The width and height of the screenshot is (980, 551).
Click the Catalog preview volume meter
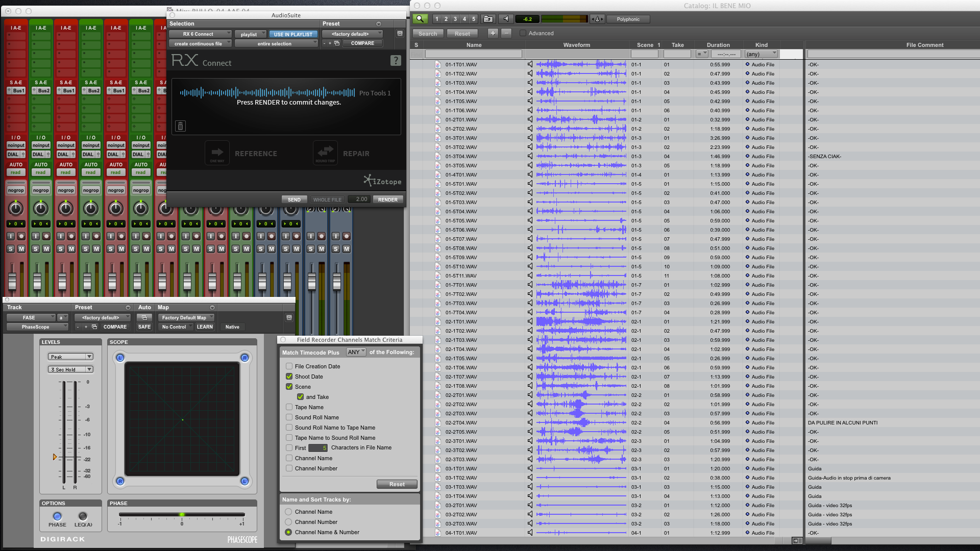564,19
